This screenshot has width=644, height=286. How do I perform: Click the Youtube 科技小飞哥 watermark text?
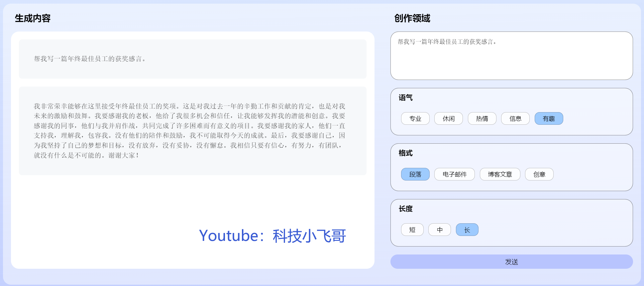tap(272, 236)
